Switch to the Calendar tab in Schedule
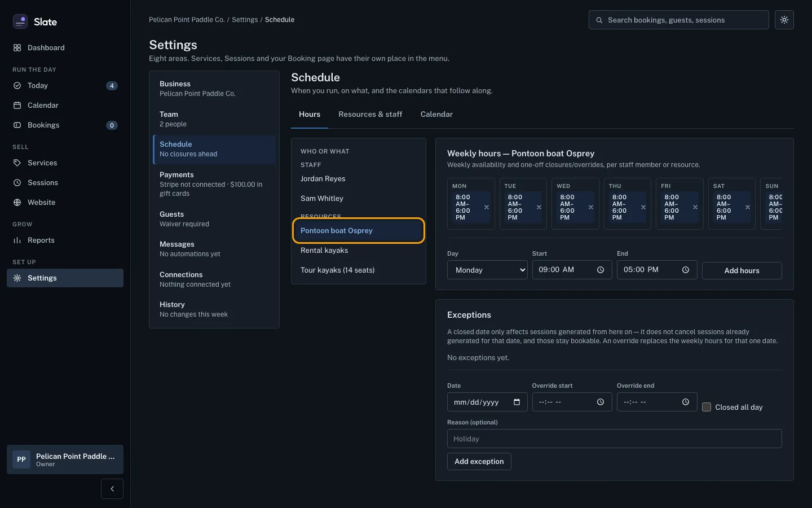The image size is (812, 508). pyautogui.click(x=436, y=114)
